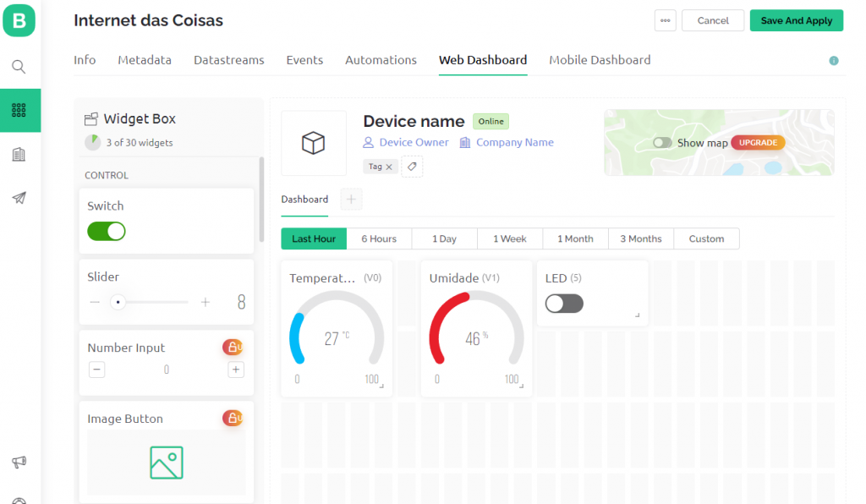Click the Widget Box icon
The width and height of the screenshot is (866, 504).
[x=91, y=118]
